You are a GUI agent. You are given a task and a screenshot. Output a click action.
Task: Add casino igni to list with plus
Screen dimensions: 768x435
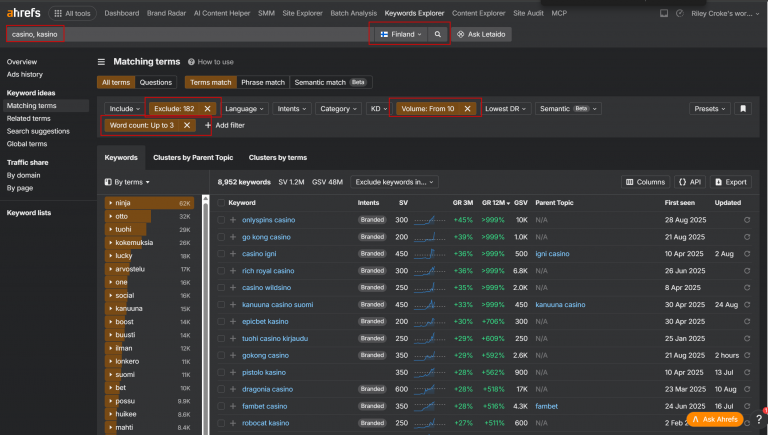click(x=233, y=254)
